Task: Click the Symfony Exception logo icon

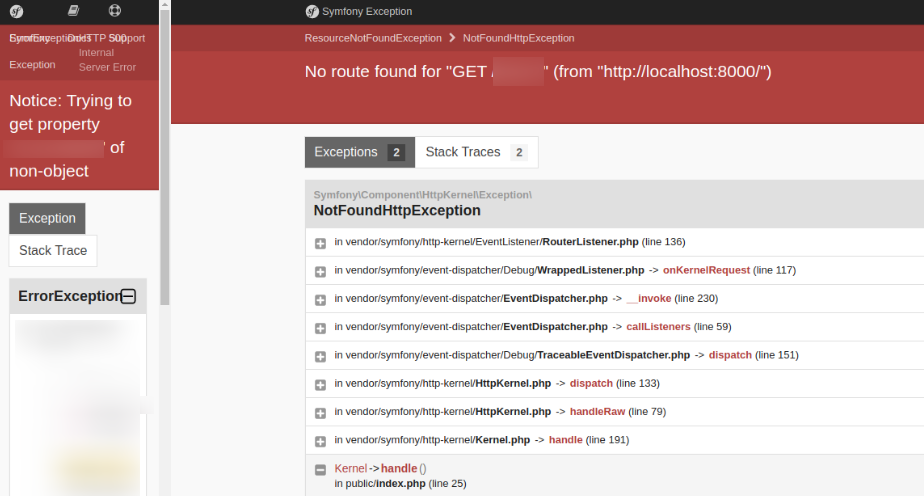Action: (x=312, y=11)
